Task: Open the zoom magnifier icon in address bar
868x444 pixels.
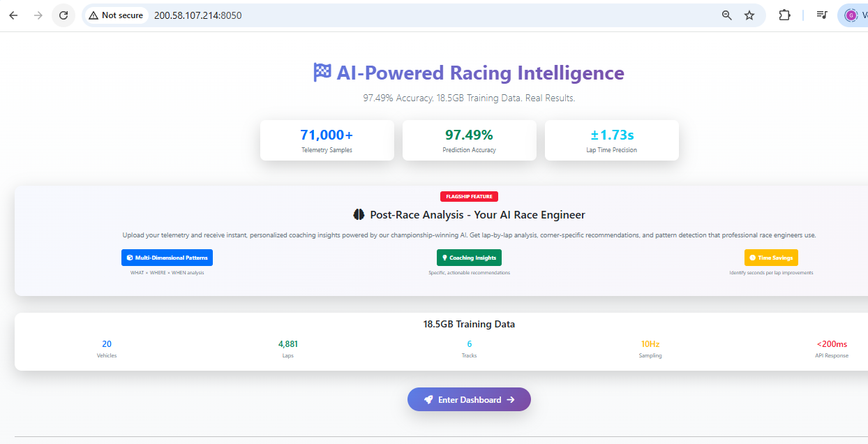Action: point(727,15)
